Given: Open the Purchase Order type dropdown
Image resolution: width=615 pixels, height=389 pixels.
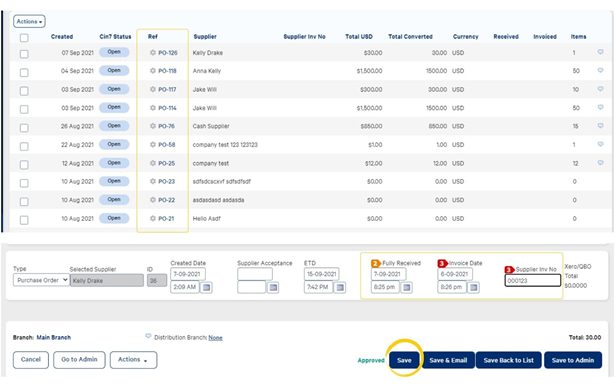Looking at the screenshot, I should 41,280.
